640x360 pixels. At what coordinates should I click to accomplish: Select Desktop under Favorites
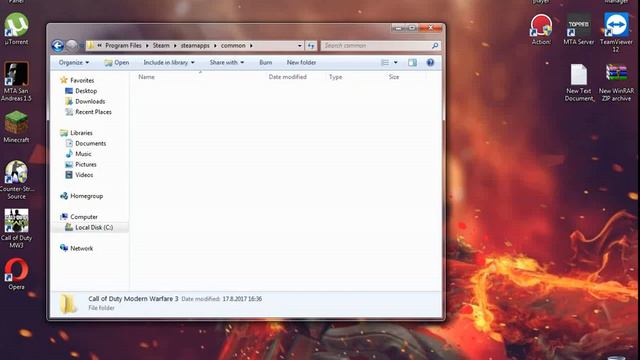[86, 91]
